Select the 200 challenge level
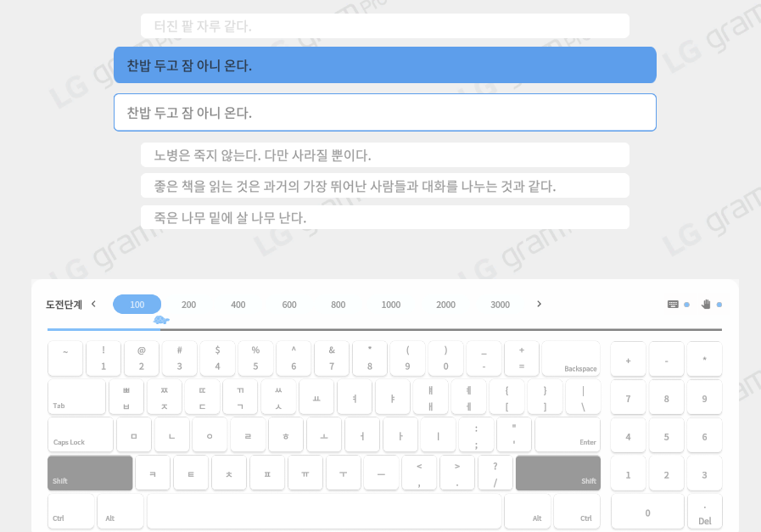This screenshot has width=761, height=532. click(x=188, y=304)
